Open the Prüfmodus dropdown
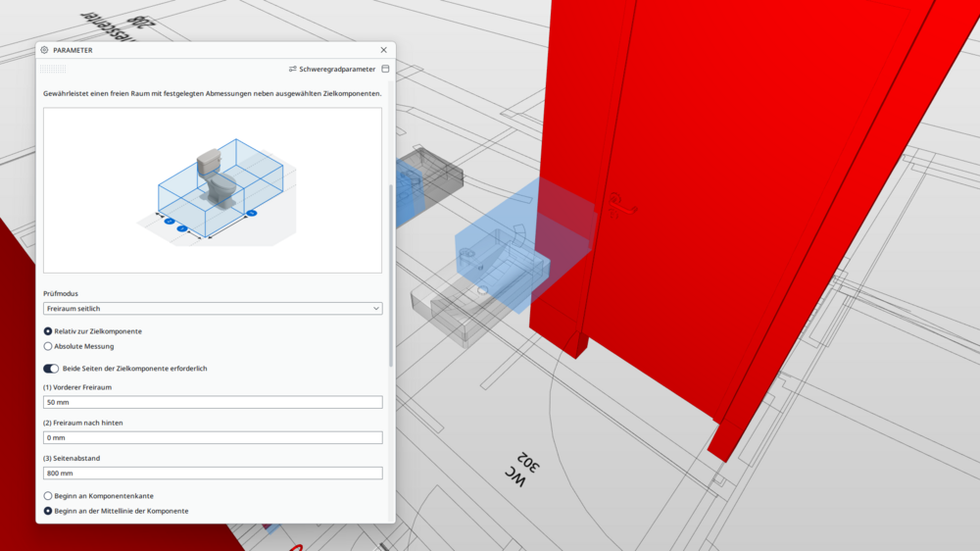 [x=213, y=308]
